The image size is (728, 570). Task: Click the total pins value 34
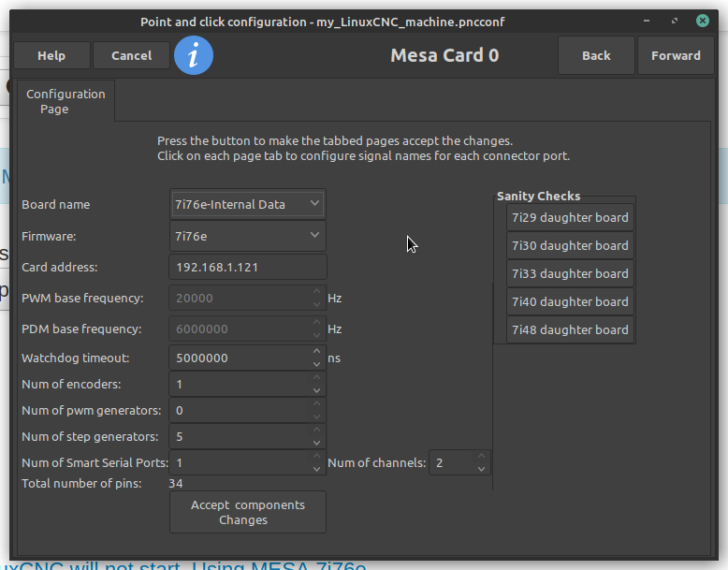[176, 484]
